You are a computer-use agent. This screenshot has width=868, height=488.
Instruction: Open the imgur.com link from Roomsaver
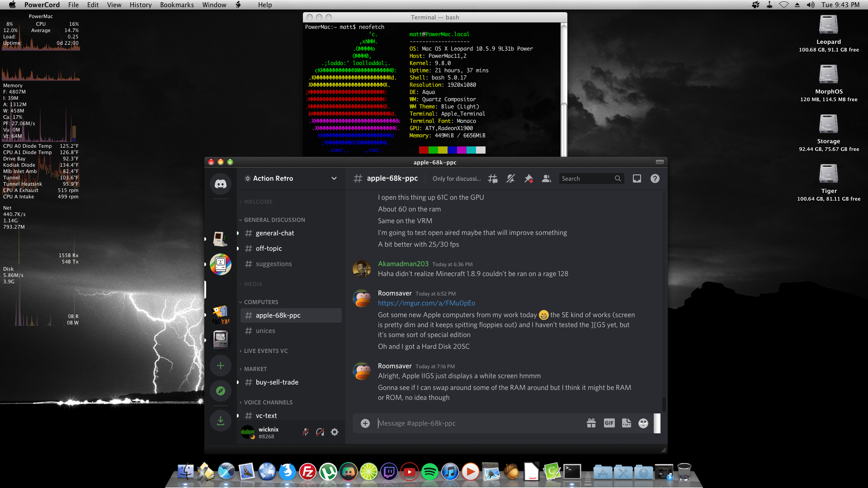pos(426,303)
